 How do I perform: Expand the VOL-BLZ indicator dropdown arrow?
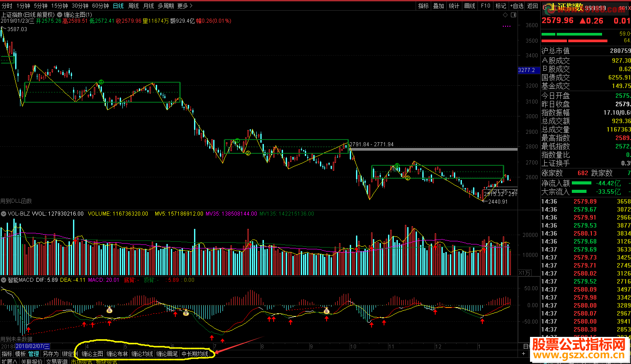4,214
